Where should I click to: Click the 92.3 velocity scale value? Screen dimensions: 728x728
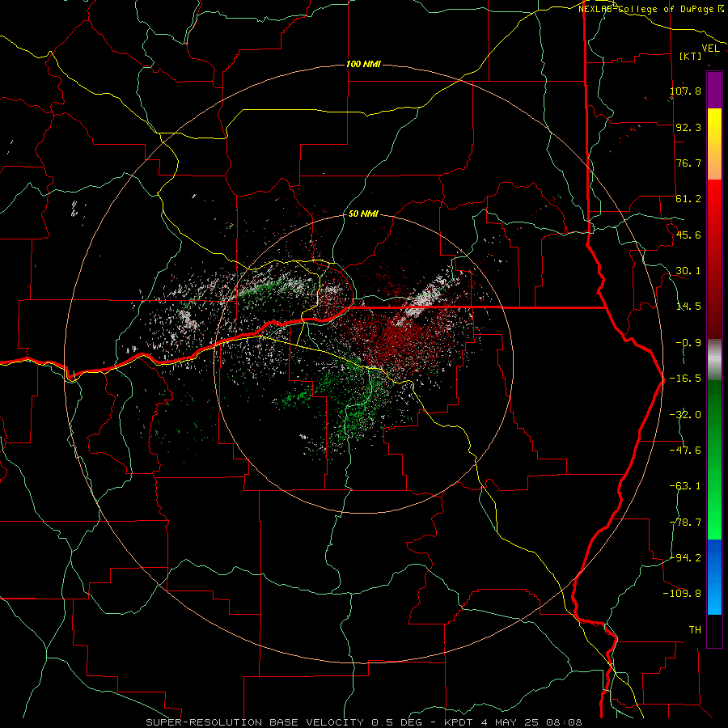(688, 127)
